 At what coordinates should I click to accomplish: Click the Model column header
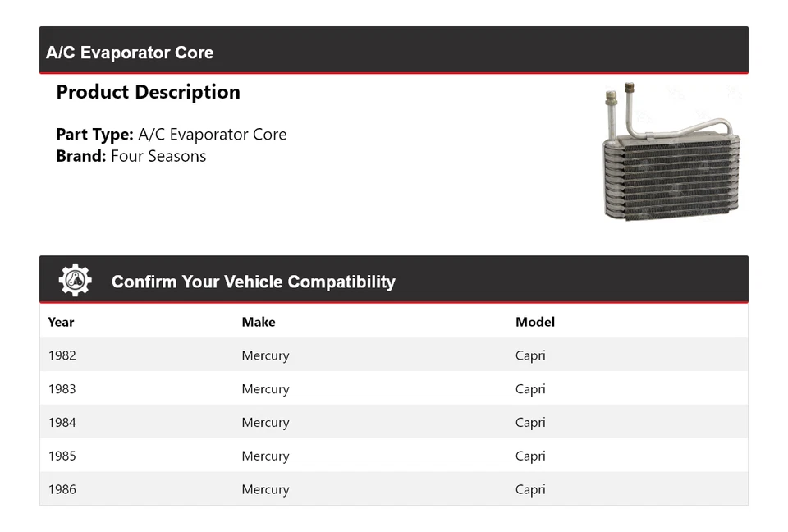[534, 322]
